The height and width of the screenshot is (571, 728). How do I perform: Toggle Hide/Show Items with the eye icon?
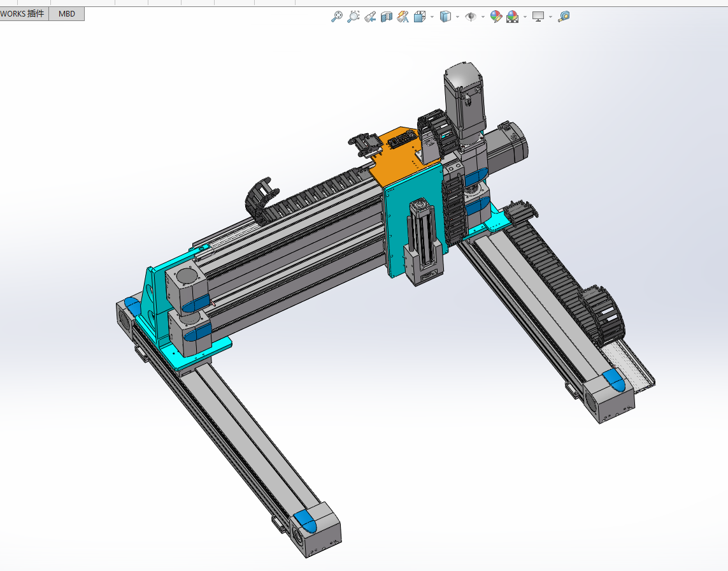(471, 17)
